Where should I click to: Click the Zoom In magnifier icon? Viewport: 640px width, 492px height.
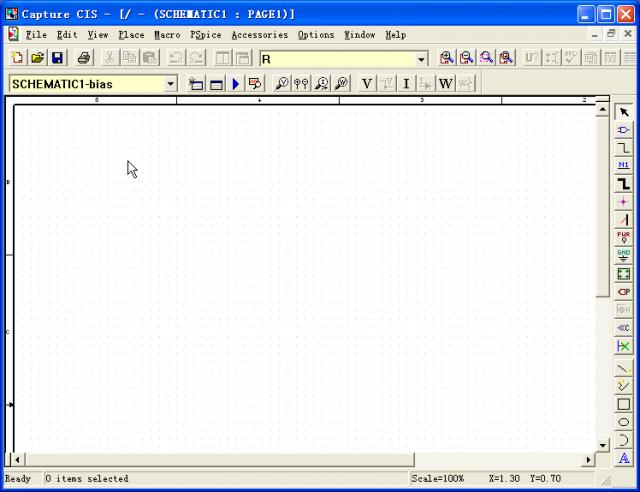click(447, 58)
